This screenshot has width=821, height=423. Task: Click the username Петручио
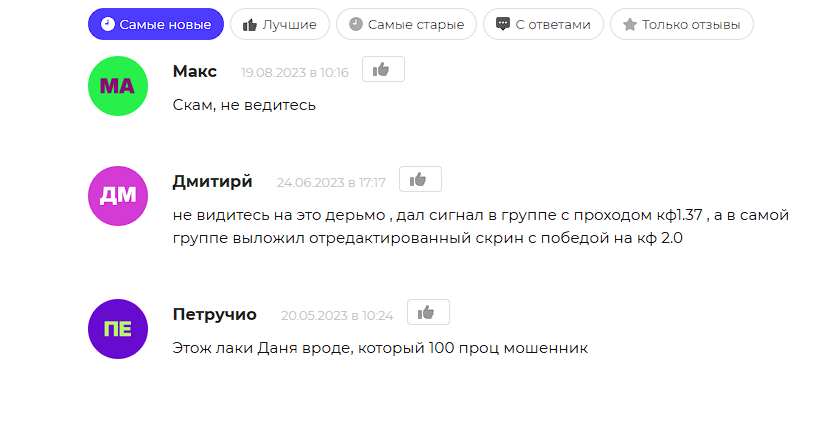(215, 314)
